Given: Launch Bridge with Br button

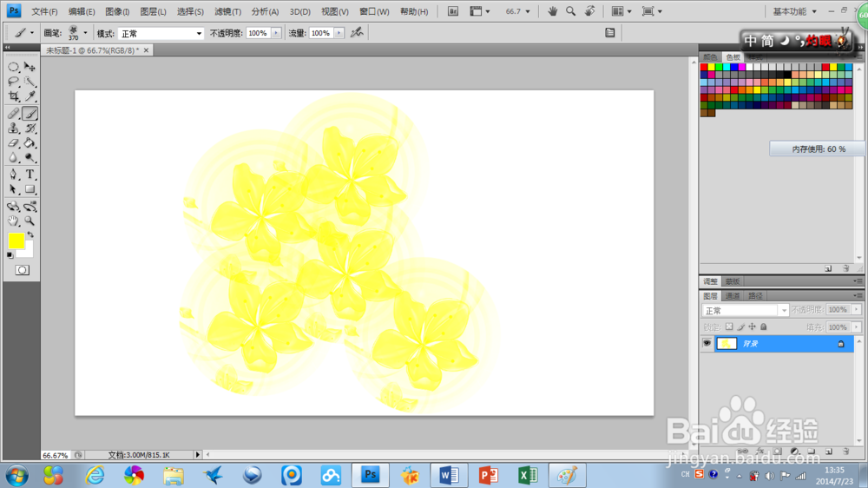Looking at the screenshot, I should click(453, 11).
